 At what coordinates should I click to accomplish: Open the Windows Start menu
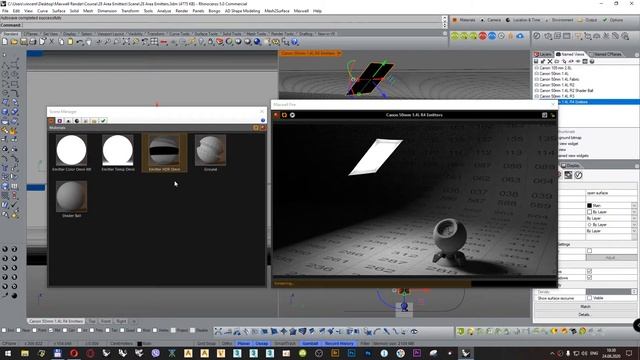(x=8, y=353)
